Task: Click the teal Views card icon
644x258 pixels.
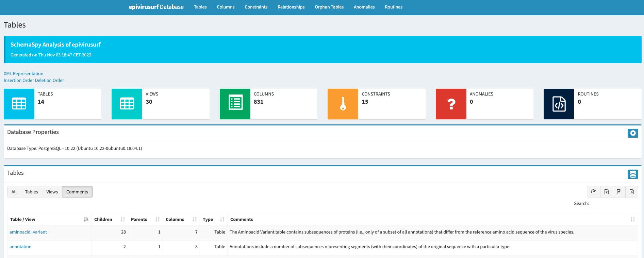Action: (x=127, y=104)
